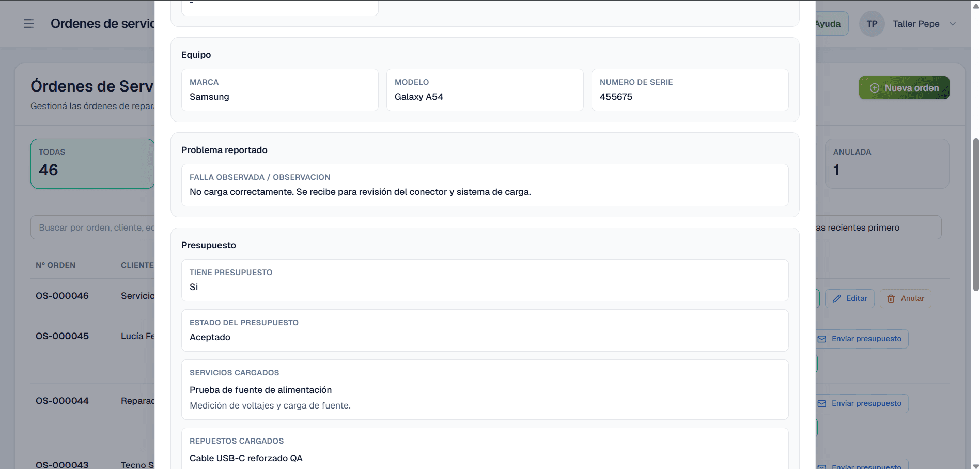Click the N° ORDEN column header
The image size is (980, 469).
56,265
